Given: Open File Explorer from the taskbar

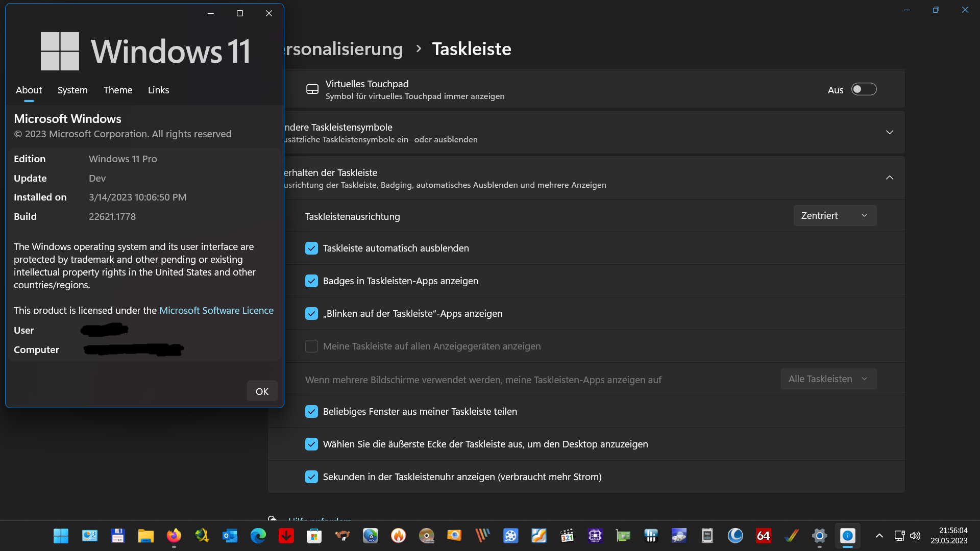Looking at the screenshot, I should (145, 536).
